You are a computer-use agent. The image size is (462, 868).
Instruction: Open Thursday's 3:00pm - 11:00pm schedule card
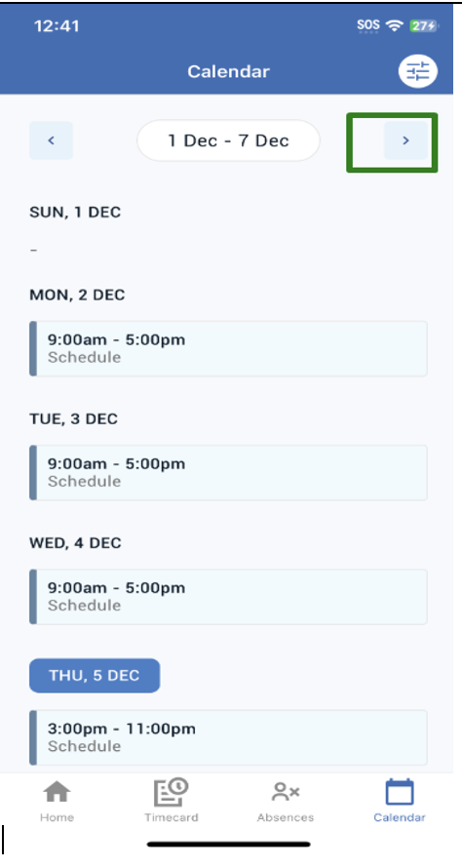(x=228, y=737)
